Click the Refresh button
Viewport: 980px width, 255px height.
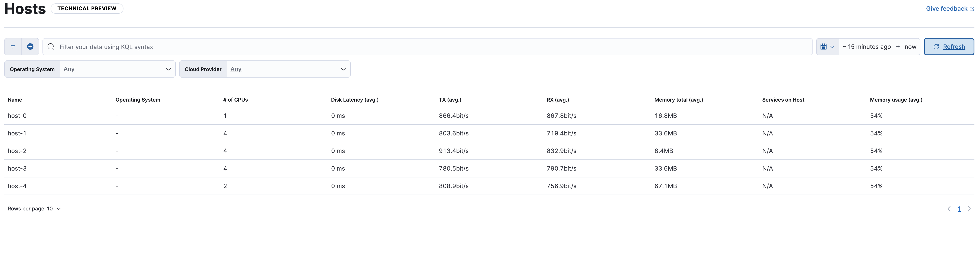[949, 46]
